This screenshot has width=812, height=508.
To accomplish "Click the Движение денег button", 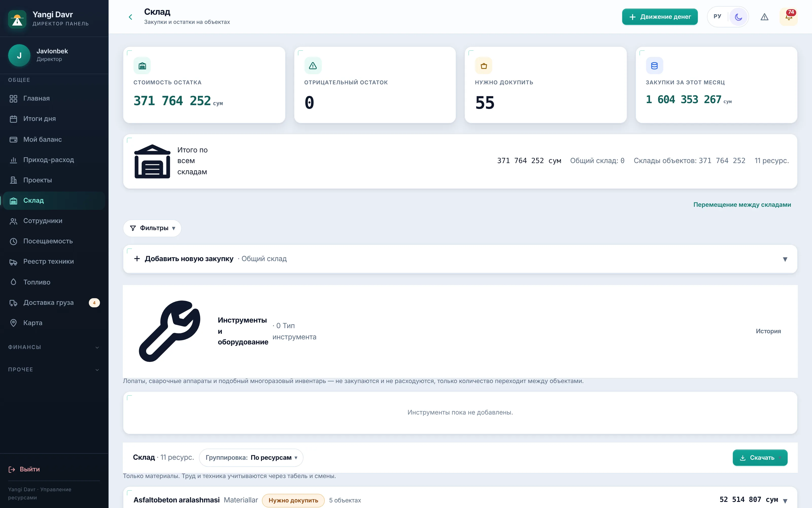I will click(x=660, y=17).
